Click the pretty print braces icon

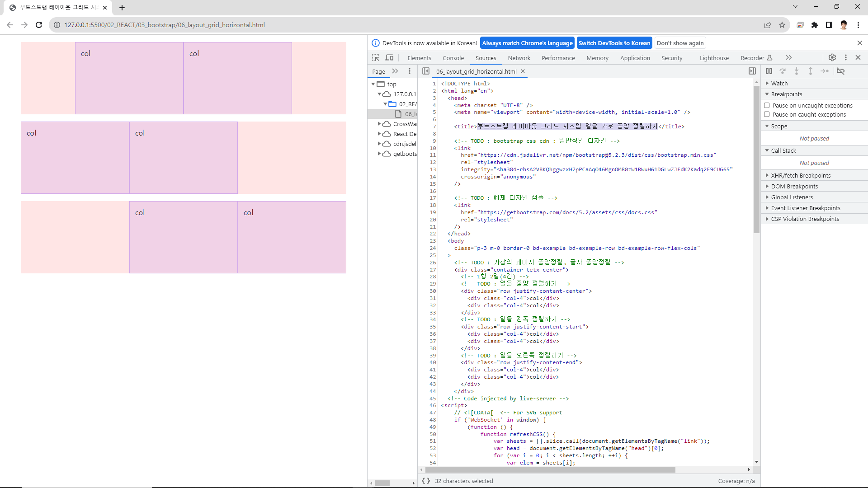pos(426,481)
